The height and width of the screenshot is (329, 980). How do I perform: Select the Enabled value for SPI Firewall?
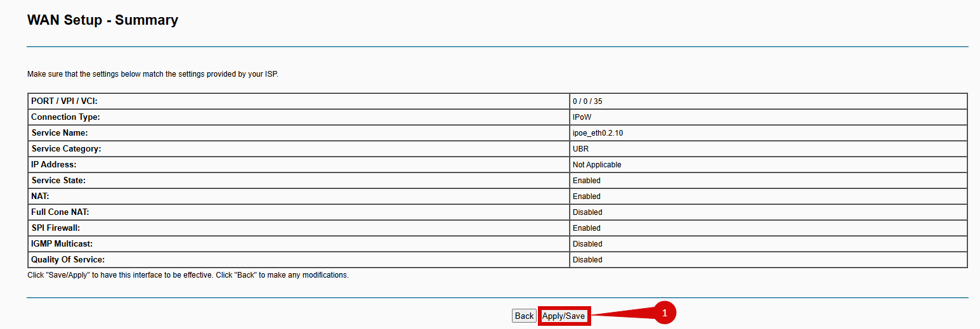pyautogui.click(x=587, y=228)
